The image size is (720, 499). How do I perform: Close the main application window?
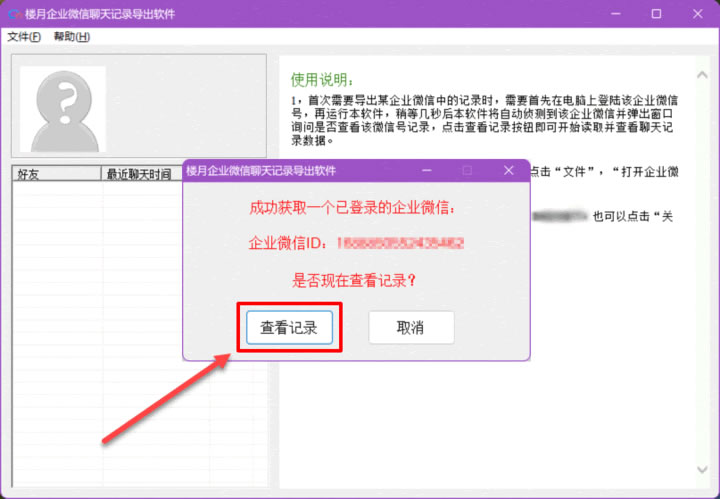[698, 14]
